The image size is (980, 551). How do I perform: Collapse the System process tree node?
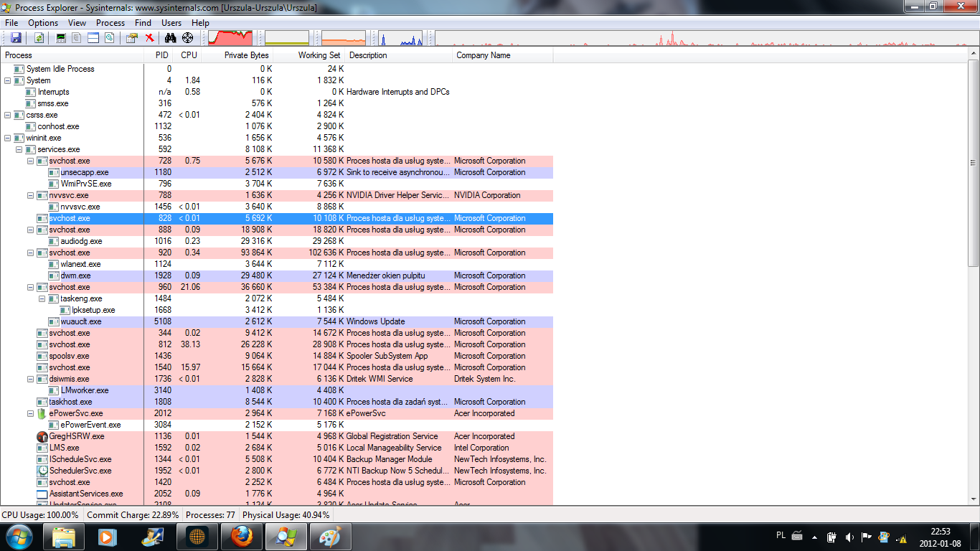click(7, 80)
